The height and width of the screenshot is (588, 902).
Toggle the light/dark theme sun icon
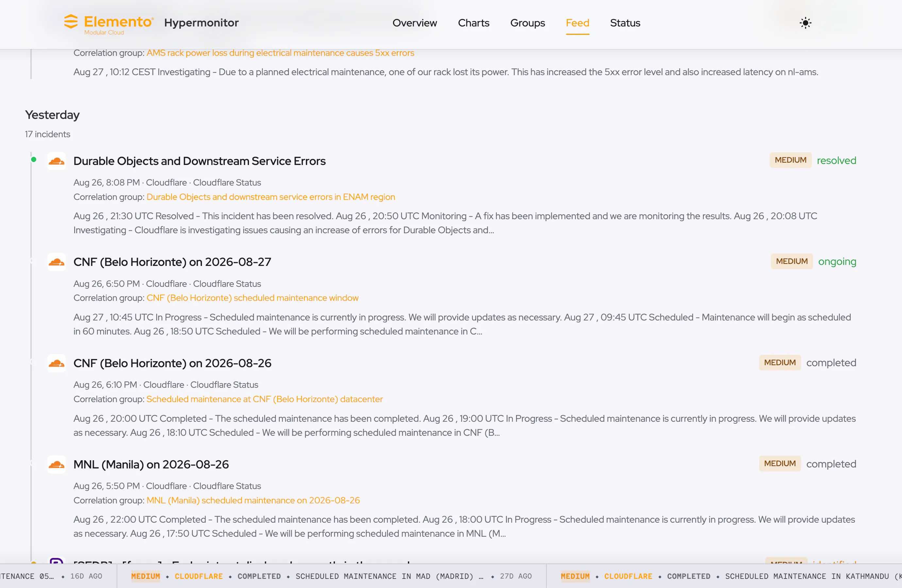805,23
